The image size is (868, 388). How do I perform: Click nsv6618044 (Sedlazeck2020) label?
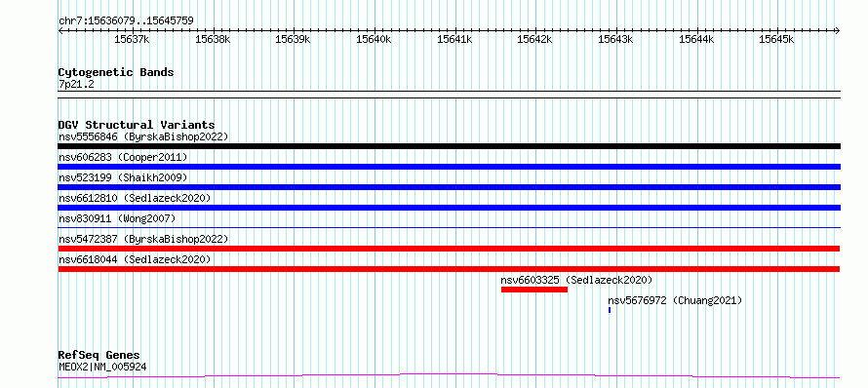[135, 259]
